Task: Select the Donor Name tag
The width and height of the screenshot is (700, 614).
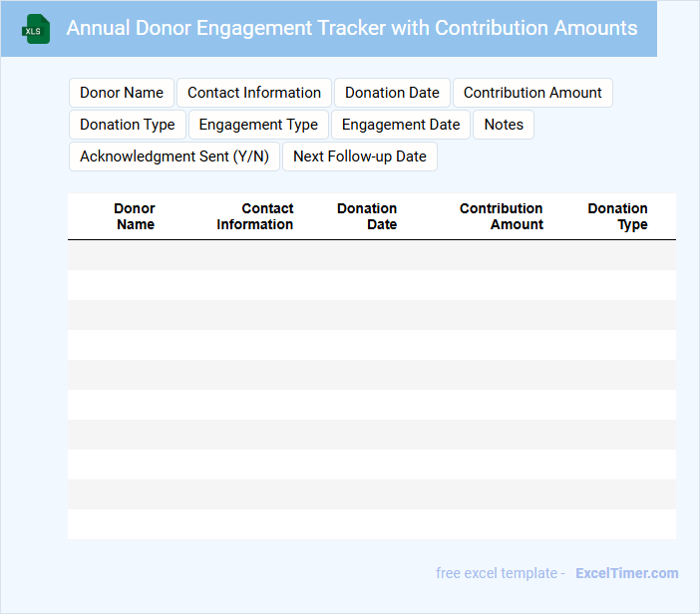Action: pos(122,93)
